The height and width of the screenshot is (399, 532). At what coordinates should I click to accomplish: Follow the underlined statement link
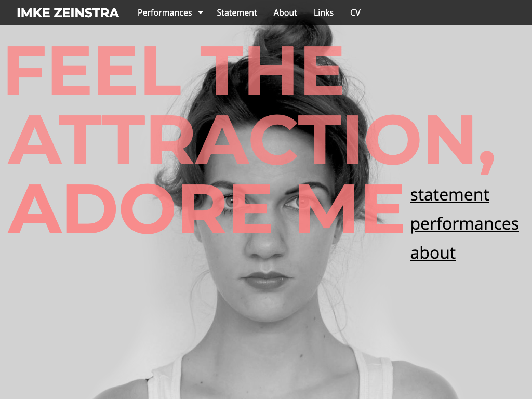tap(449, 195)
